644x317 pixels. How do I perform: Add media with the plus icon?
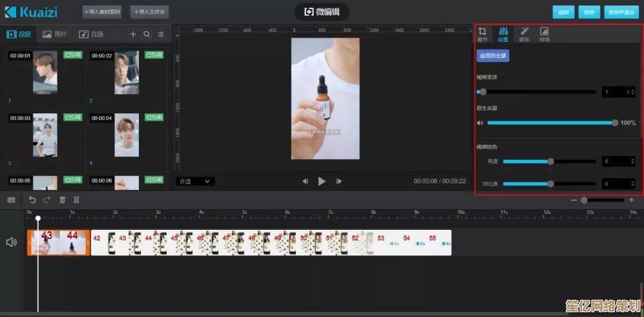point(133,35)
